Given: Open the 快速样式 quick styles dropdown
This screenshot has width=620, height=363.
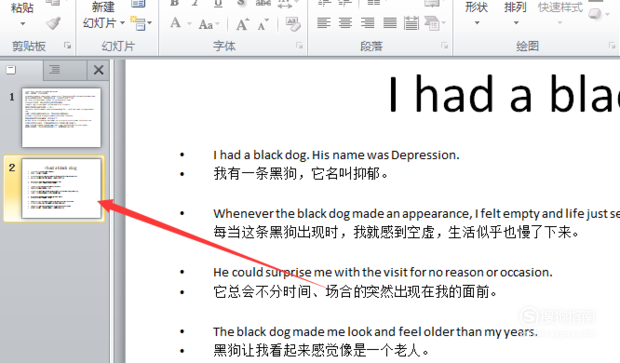Looking at the screenshot, I should click(x=560, y=13).
